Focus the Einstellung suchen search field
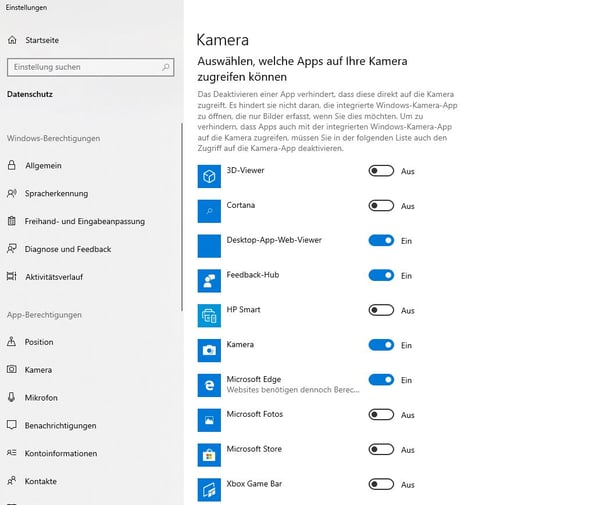Viewport: 600px width, 505px height. [90, 67]
